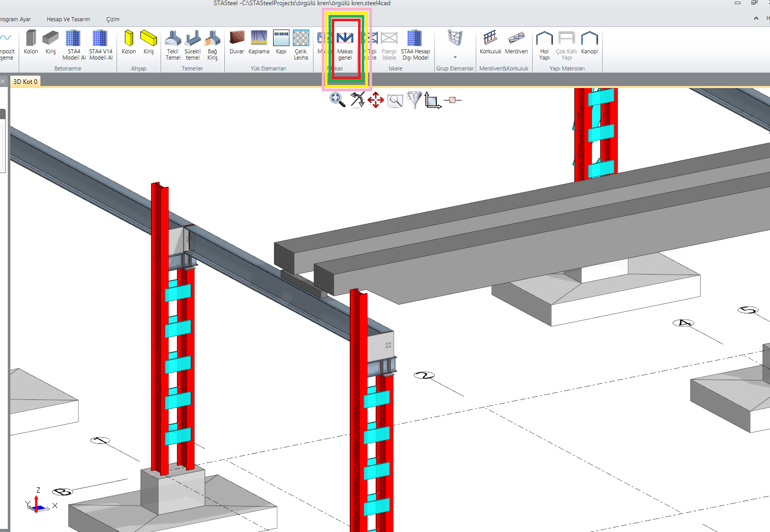Switch to the Çizim ribbon tab
Viewport: 770px width, 532px height.
tap(113, 19)
